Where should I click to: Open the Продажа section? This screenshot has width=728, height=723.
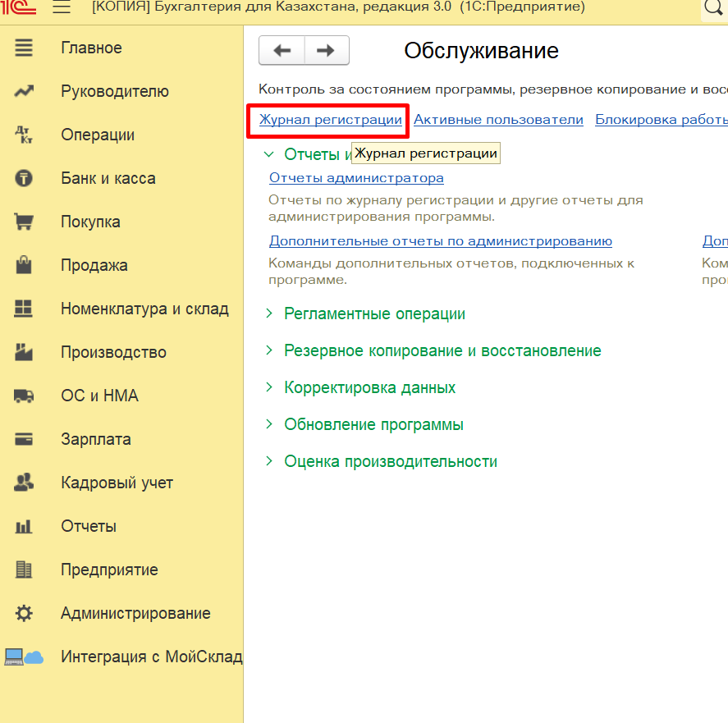[x=94, y=265]
